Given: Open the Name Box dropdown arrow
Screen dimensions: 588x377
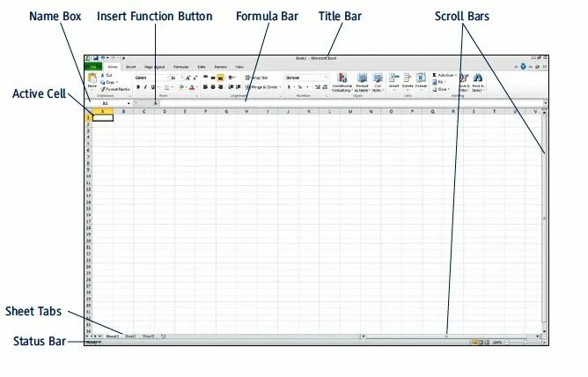Looking at the screenshot, I should coord(129,103).
